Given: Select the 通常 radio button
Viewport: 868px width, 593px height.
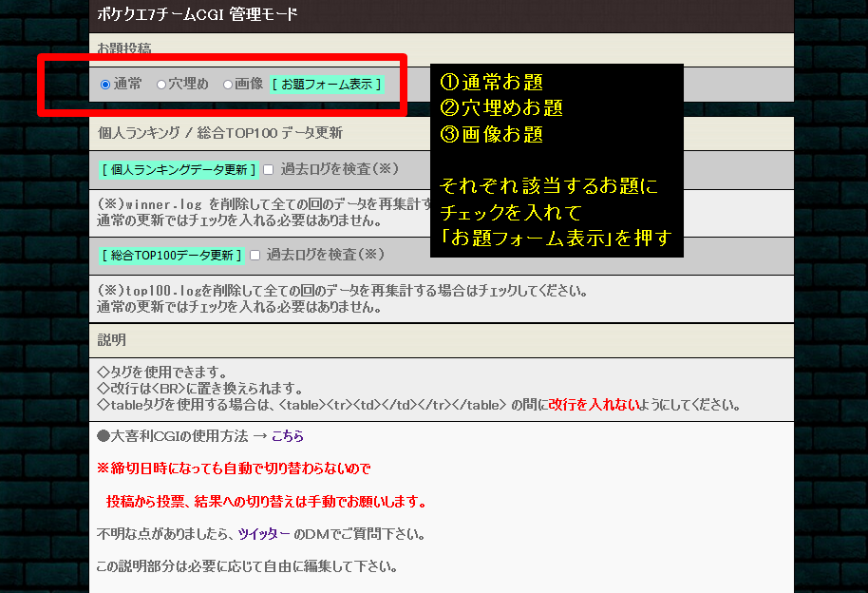Looking at the screenshot, I should coord(105,85).
